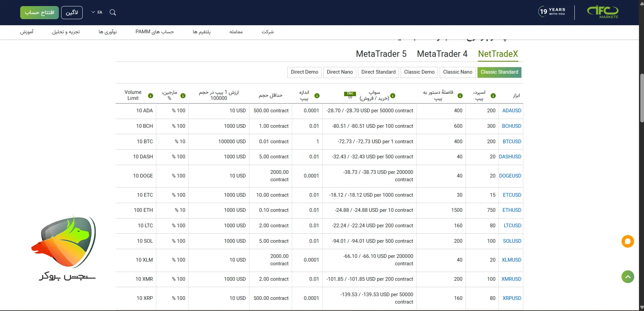The image size is (644, 311).
Task: Click the info icon beside the pip size column
Action: click(317, 96)
